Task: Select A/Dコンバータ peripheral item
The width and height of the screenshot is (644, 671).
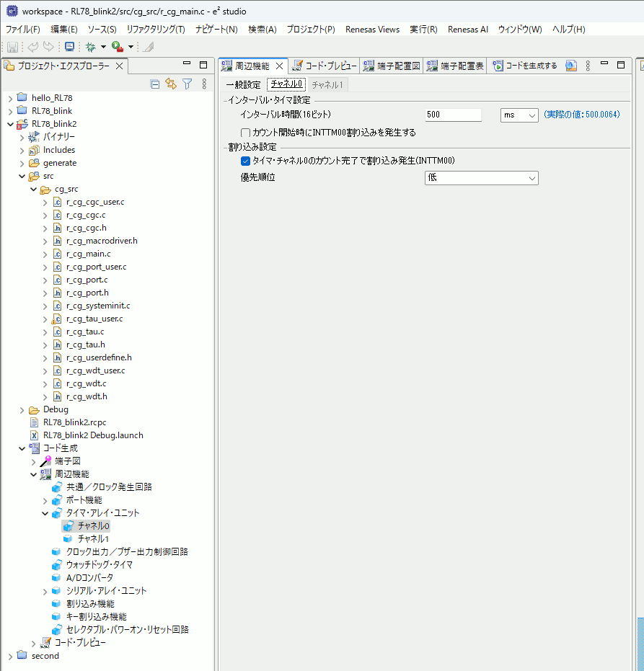Action: 89,578
